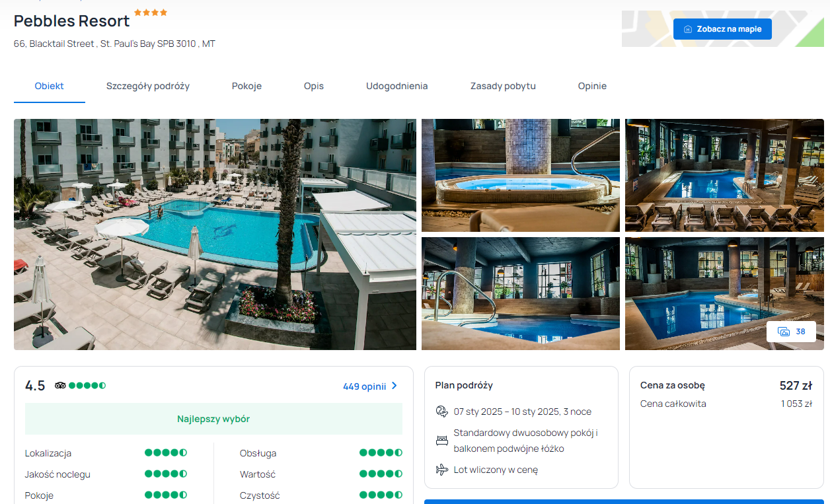This screenshot has height=504, width=830.
Task: Click the map thumbnail preview
Action: click(723, 28)
